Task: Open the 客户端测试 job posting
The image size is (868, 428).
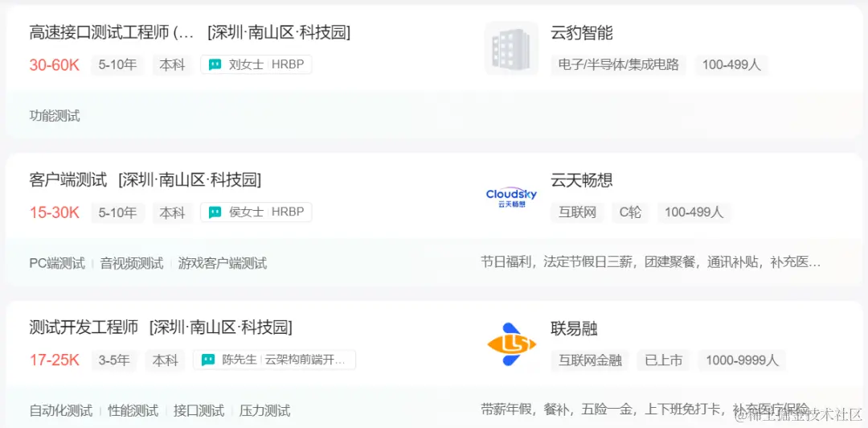Action: [68, 180]
